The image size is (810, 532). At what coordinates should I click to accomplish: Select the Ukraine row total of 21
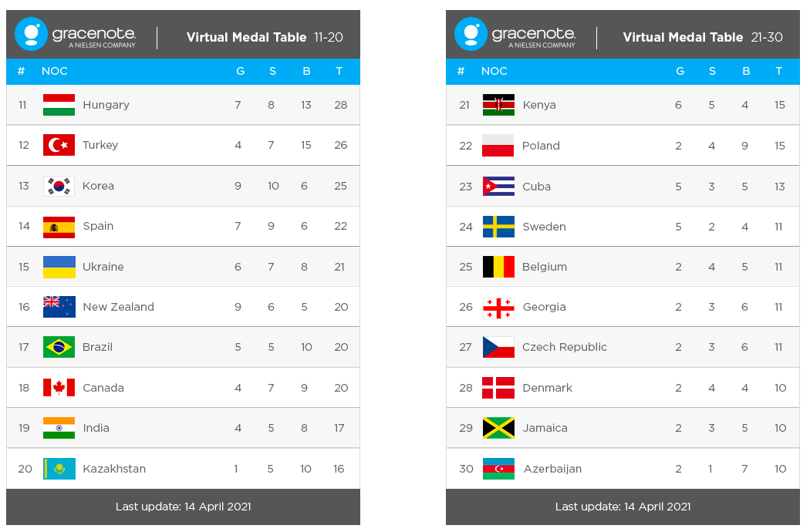click(x=340, y=267)
